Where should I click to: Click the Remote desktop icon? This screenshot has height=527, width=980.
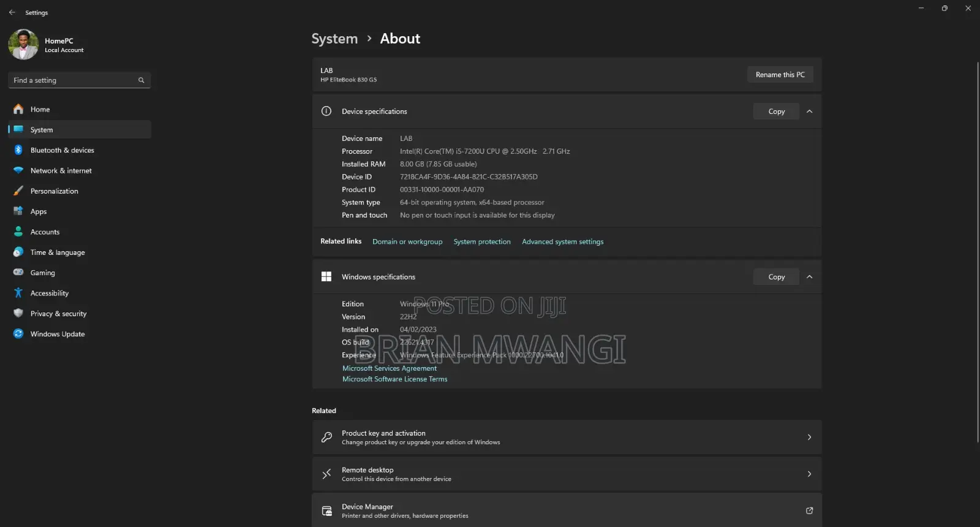point(326,474)
